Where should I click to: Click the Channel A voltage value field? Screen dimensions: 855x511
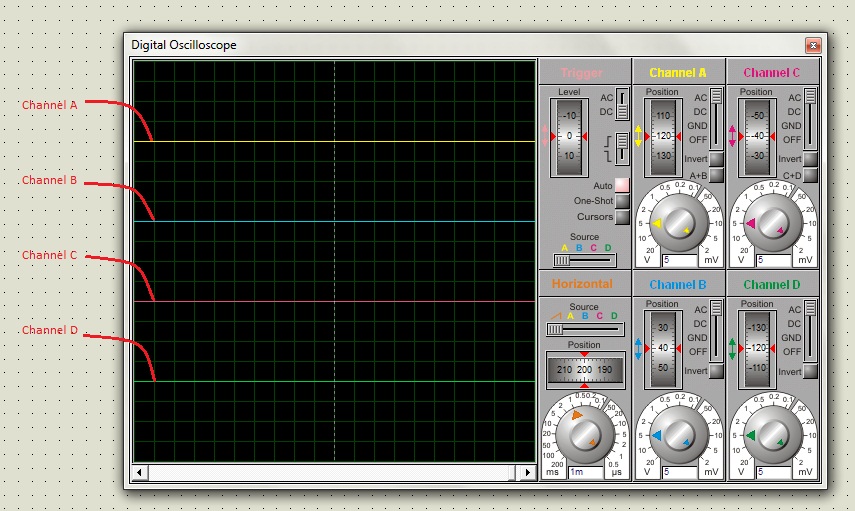(680, 259)
